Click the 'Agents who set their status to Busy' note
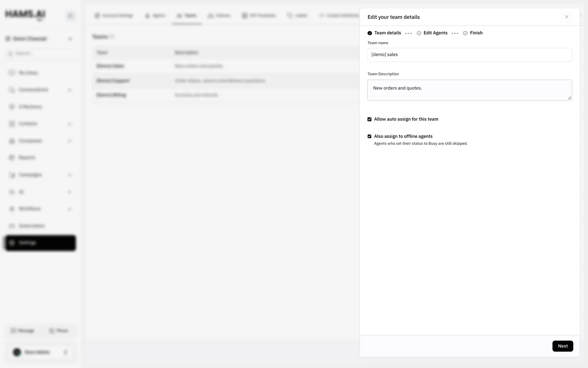This screenshot has width=588, height=368. [421, 144]
